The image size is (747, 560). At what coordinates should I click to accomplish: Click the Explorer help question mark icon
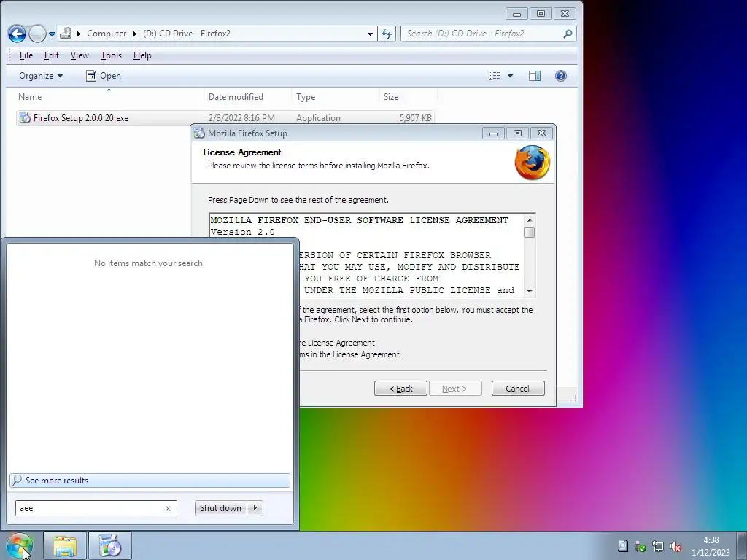point(561,76)
